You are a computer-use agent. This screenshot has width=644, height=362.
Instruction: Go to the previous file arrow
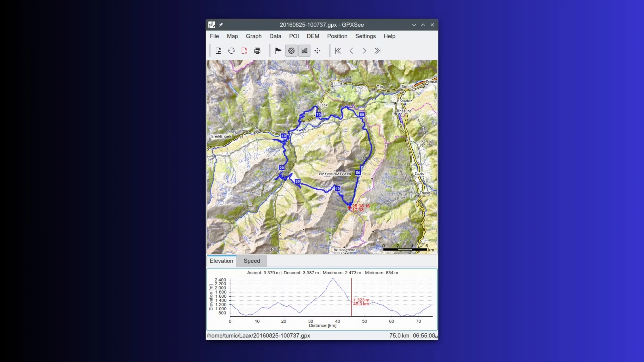click(351, 51)
